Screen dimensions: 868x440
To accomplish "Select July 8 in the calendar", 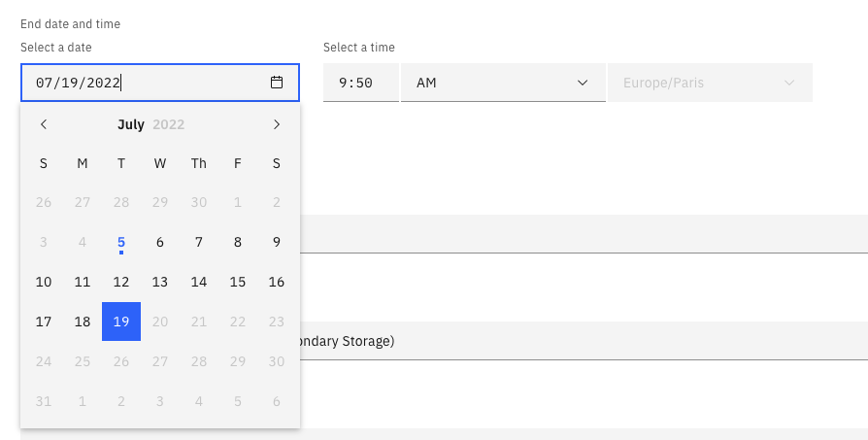I will pyautogui.click(x=238, y=243).
